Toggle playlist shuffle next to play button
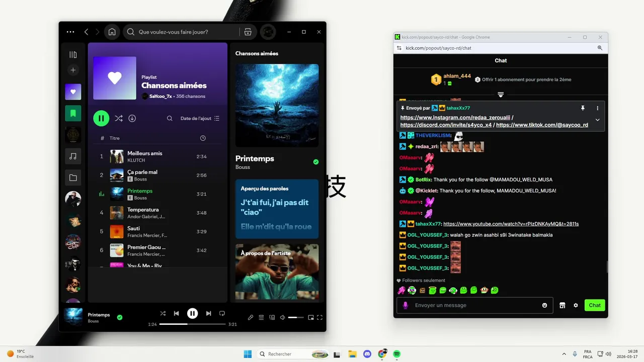 point(118,118)
